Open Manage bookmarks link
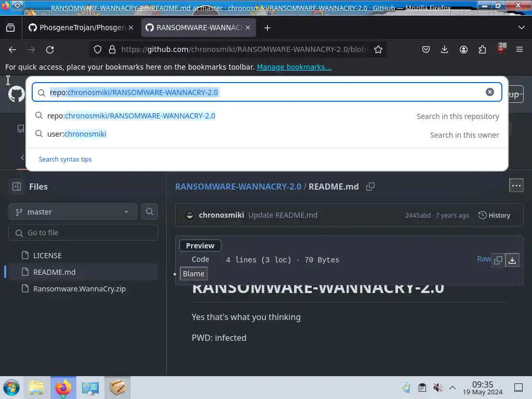The width and height of the screenshot is (532, 399). pyautogui.click(x=294, y=67)
